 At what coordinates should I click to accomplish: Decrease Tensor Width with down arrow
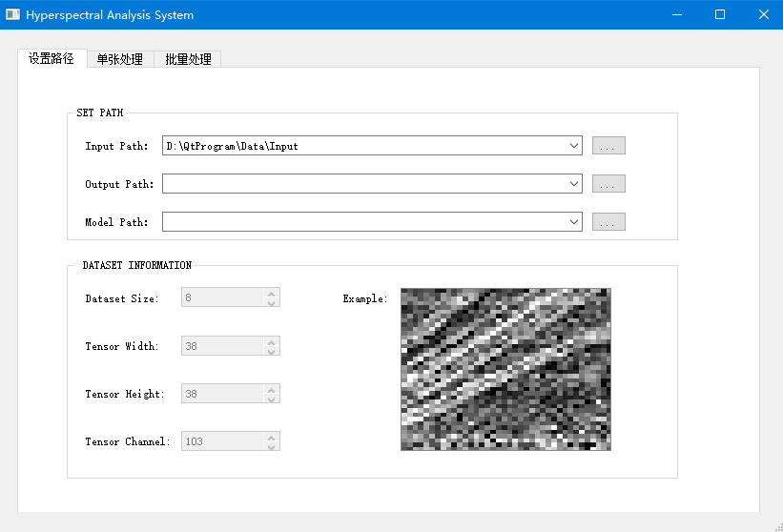[x=271, y=351]
